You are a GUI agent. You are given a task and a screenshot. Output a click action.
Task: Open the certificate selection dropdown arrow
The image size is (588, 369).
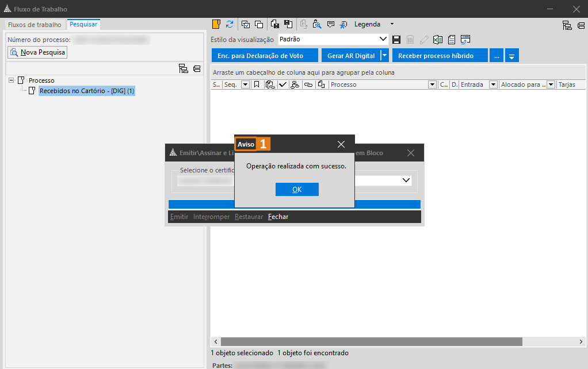406,180
